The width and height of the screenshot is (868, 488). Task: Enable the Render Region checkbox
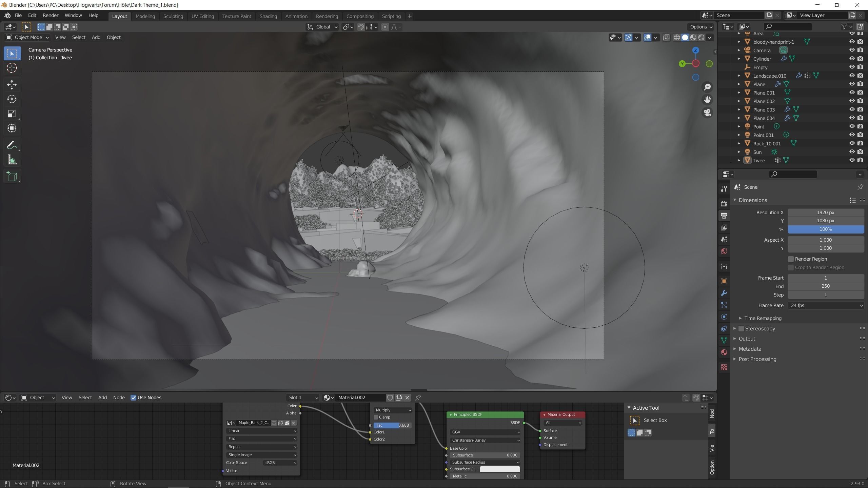[x=791, y=259]
